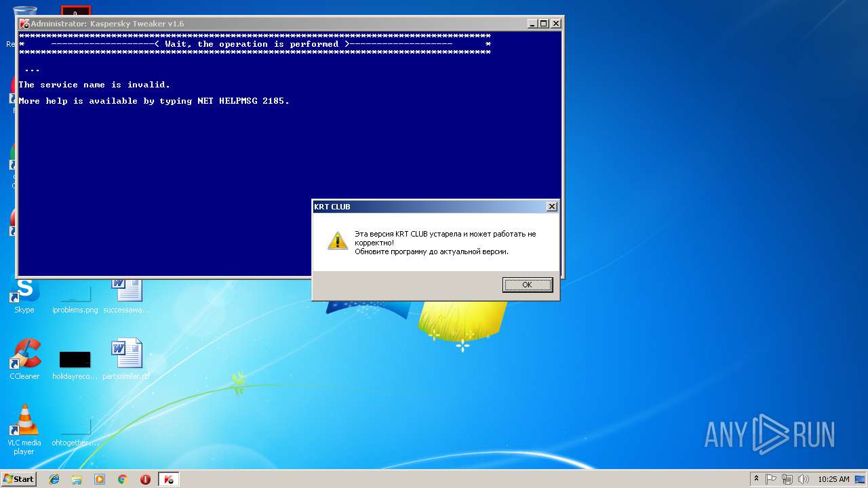868x488 pixels.
Task: Open the network status tray icon
Action: pos(787,479)
